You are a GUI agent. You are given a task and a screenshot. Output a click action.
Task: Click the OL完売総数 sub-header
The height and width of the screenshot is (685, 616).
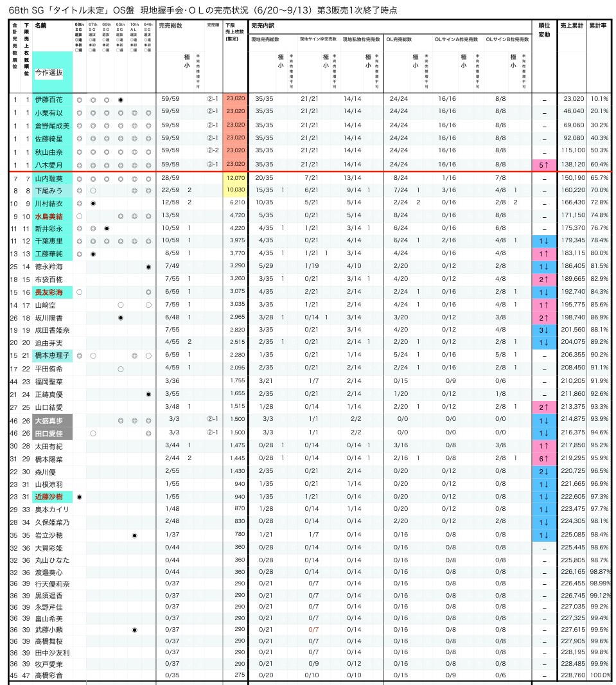[399, 39]
